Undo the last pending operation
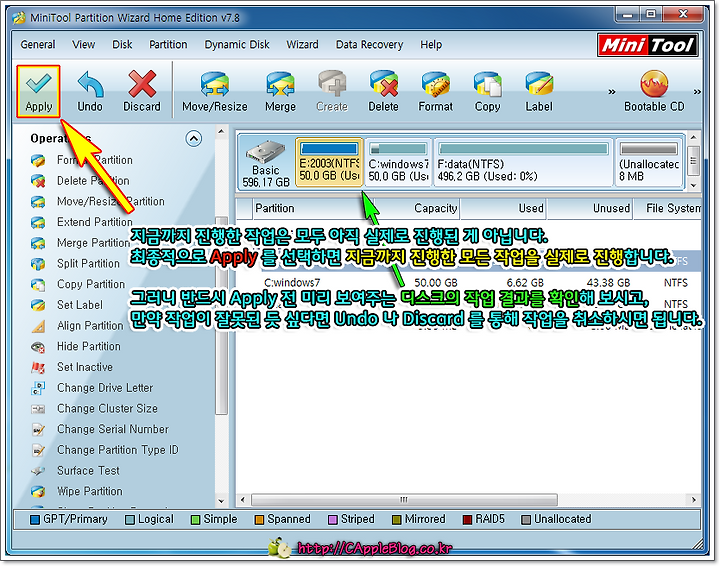Viewport: 720px width, 566px height. tap(90, 91)
